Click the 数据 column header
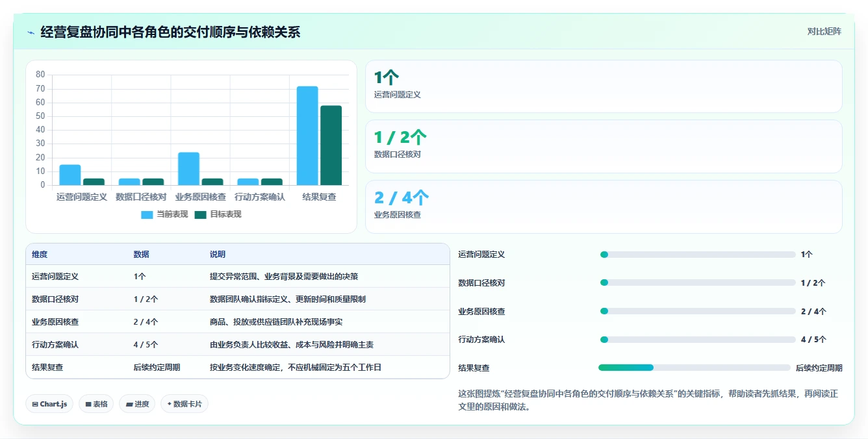 click(142, 255)
